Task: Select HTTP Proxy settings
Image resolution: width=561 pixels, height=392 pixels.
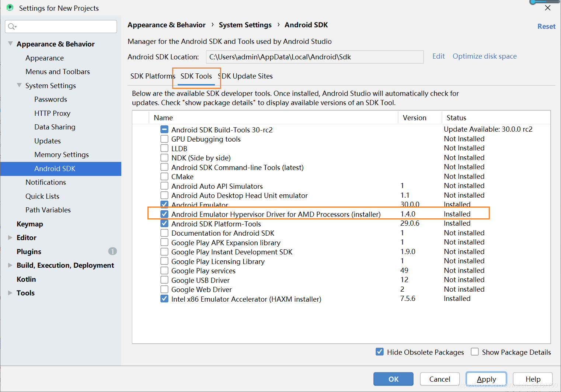Action: (x=52, y=113)
